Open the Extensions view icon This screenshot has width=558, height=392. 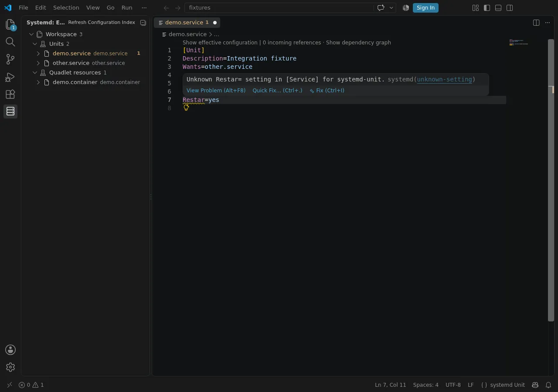tap(10, 94)
